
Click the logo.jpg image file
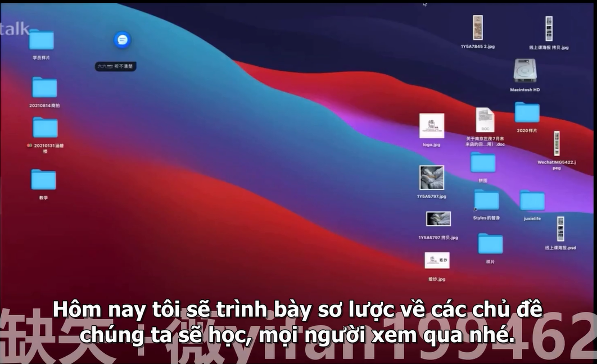pyautogui.click(x=432, y=126)
